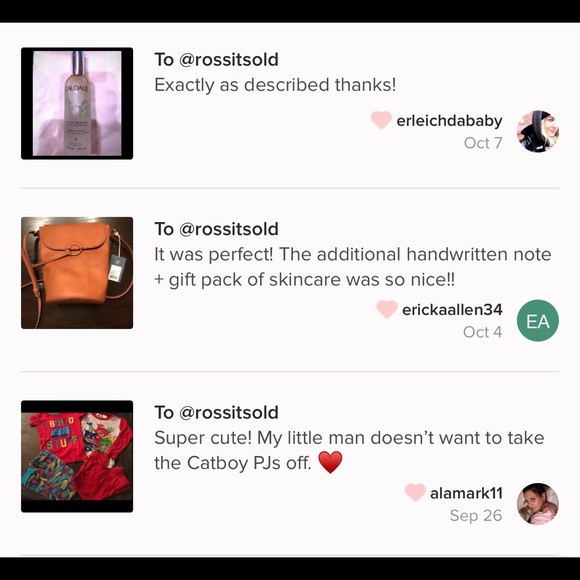The image size is (580, 580).
Task: Open the orange crossbody bag thumbnail
Action: click(x=77, y=273)
